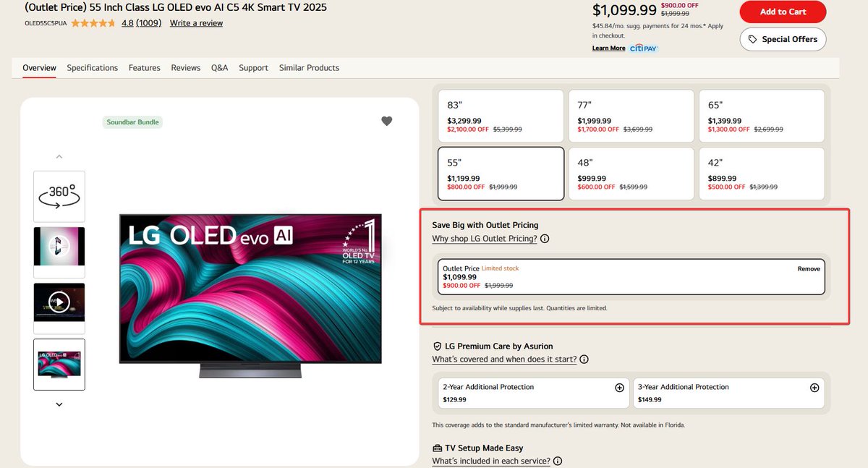Click the Learn More financing link
This screenshot has height=468, width=868.
[x=608, y=48]
